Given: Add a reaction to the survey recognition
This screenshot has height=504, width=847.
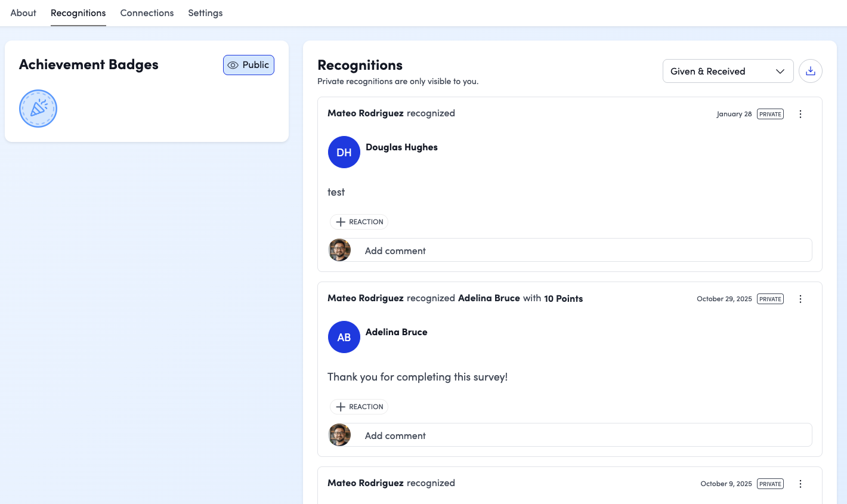Looking at the screenshot, I should pyautogui.click(x=359, y=407).
